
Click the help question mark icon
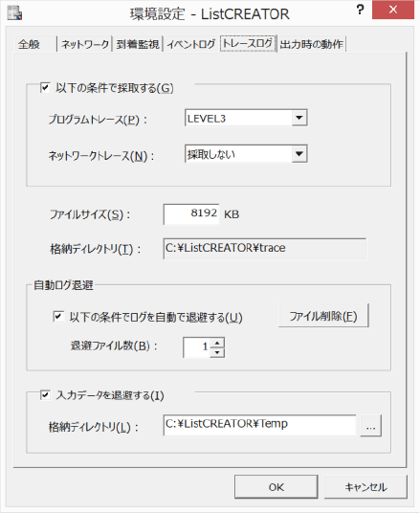click(x=360, y=10)
